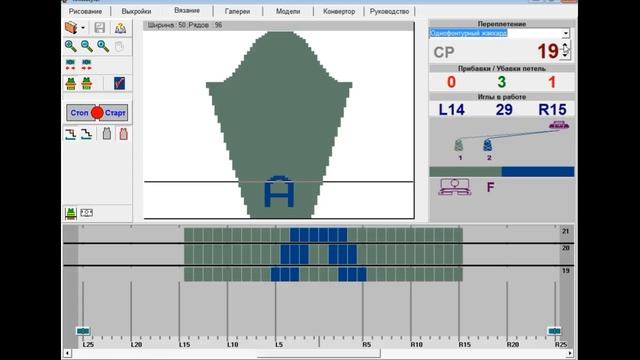Click the red decrease count 1
This screenshot has width=640, height=360.
click(x=552, y=82)
